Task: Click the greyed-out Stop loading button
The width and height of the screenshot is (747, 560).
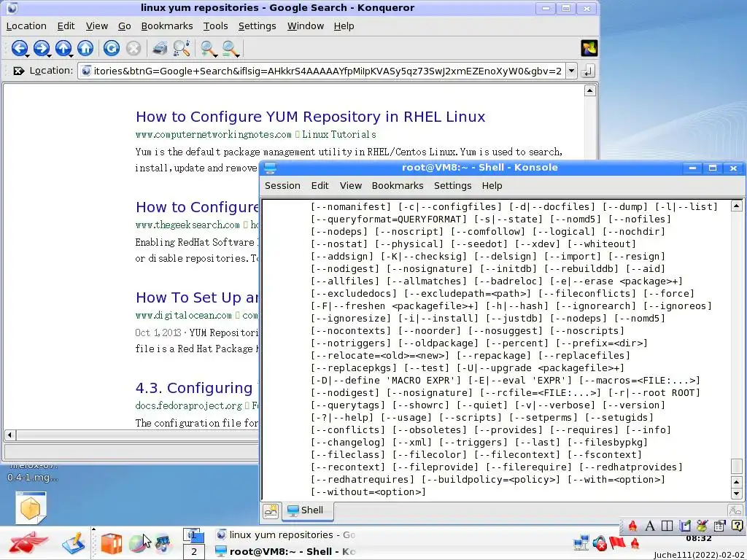Action: pyautogui.click(x=133, y=48)
